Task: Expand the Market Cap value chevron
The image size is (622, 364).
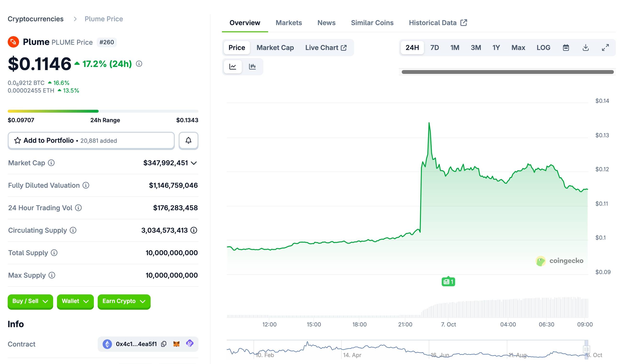Action: click(194, 163)
